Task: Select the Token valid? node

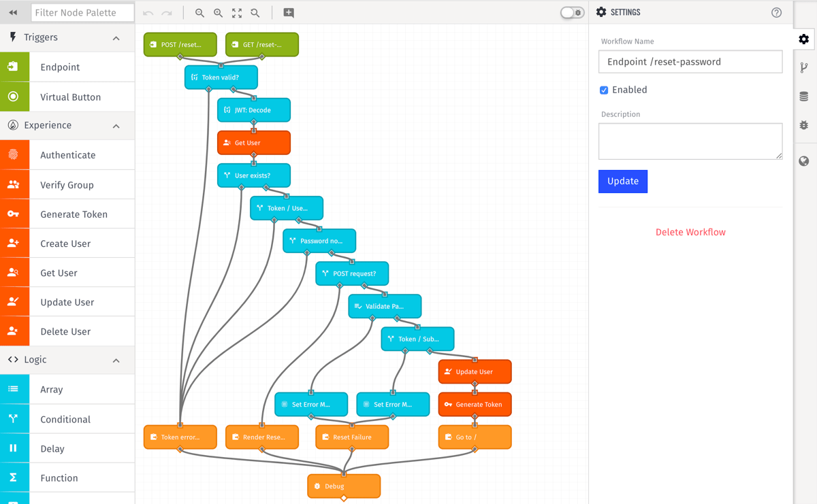Action: [221, 78]
